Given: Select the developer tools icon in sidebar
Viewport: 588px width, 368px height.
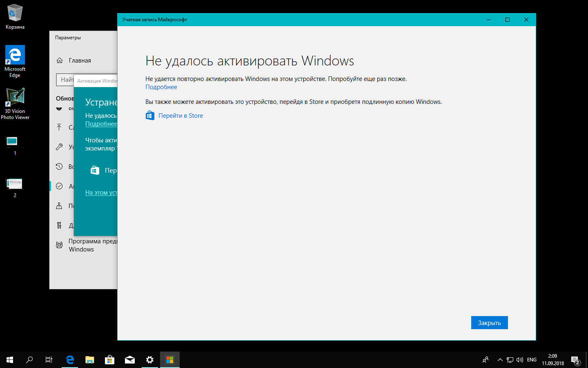Looking at the screenshot, I should point(59,225).
